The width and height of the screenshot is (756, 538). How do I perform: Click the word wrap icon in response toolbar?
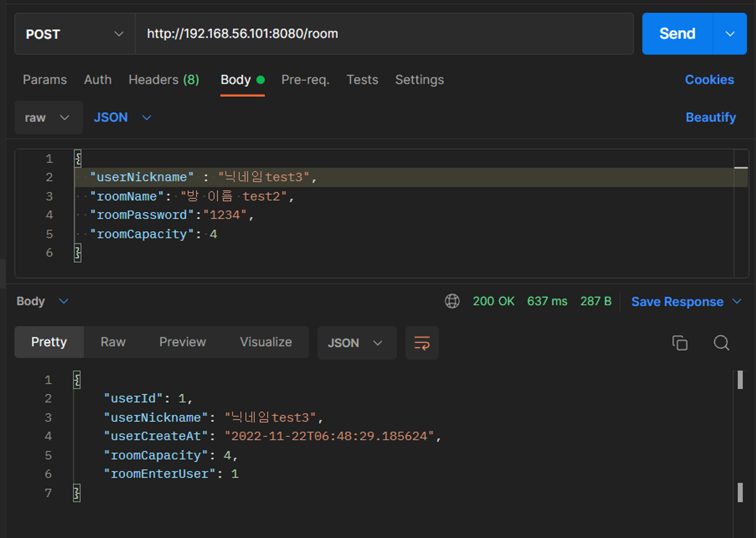(422, 343)
